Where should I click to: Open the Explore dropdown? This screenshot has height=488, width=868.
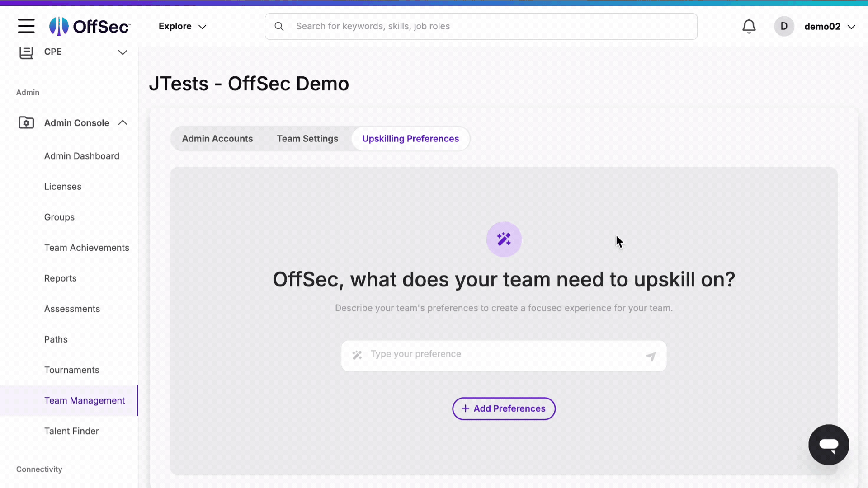pos(182,26)
